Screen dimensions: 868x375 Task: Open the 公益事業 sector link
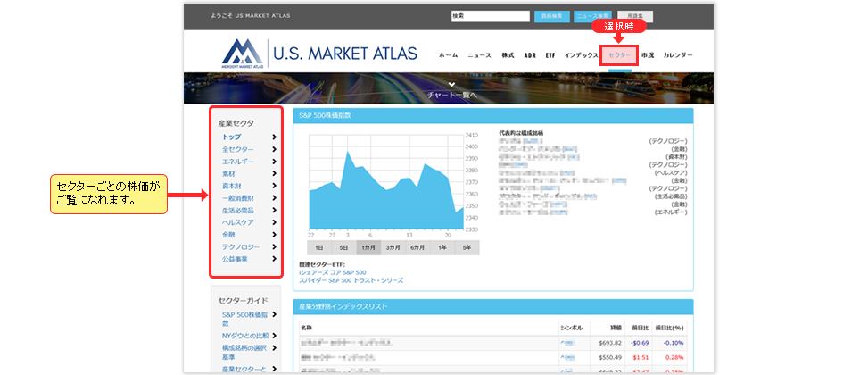tap(235, 259)
